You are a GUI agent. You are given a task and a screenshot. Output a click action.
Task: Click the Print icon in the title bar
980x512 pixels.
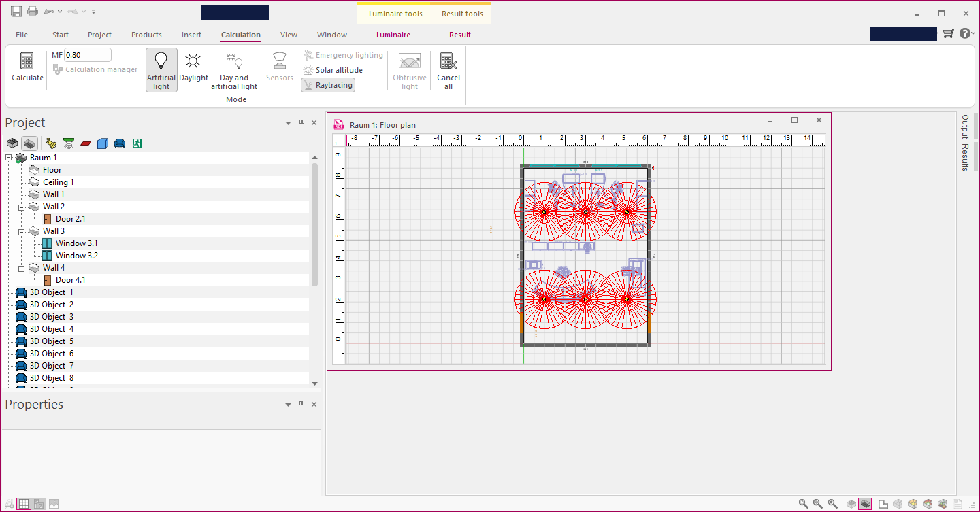point(33,11)
